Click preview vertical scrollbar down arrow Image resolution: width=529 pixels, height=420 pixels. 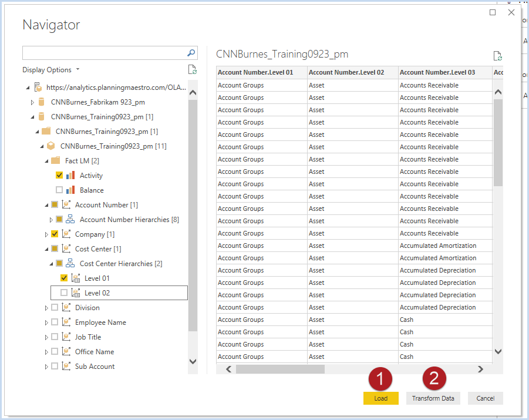pyautogui.click(x=498, y=351)
